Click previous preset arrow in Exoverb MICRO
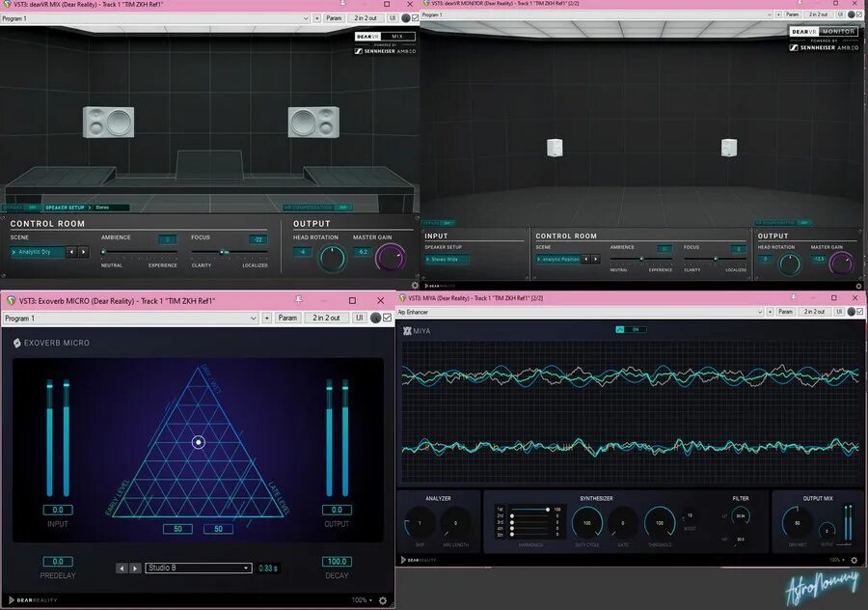The image size is (868, 610). [122, 568]
